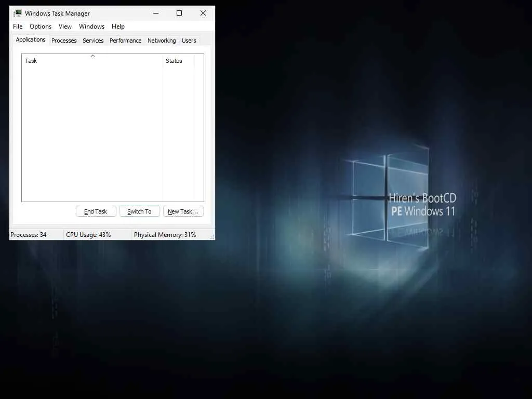Sort by the Status column header
Screen dimensions: 532x399
(x=179, y=61)
